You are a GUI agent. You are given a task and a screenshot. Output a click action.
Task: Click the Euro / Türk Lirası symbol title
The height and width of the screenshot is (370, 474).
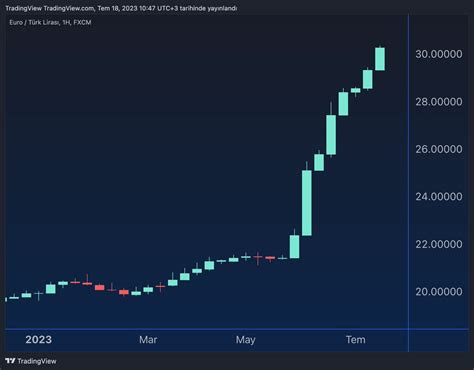pyautogui.click(x=50, y=22)
